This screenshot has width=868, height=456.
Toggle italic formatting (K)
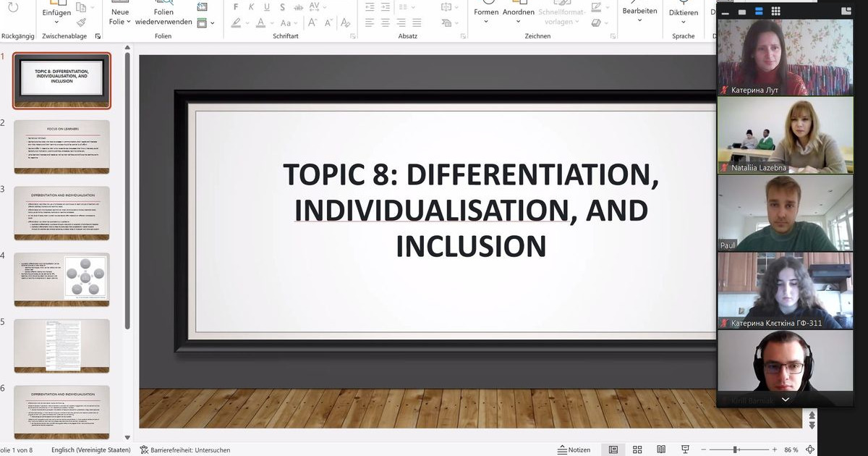pyautogui.click(x=250, y=7)
